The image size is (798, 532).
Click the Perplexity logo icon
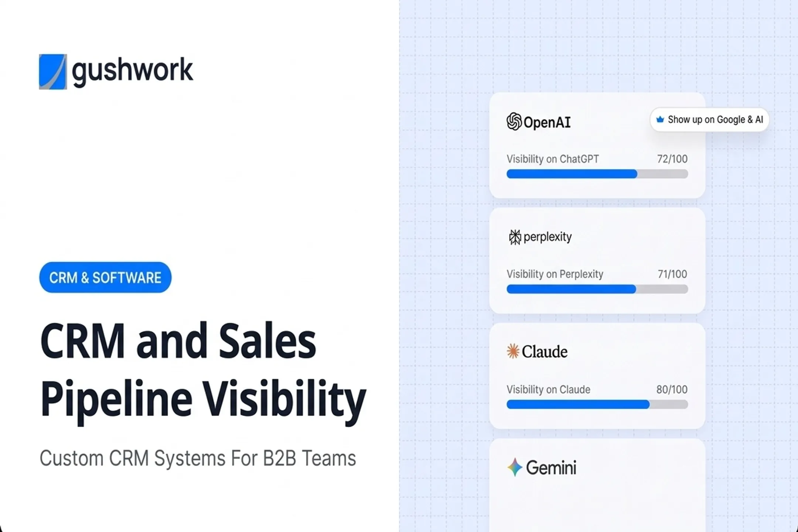(x=515, y=237)
